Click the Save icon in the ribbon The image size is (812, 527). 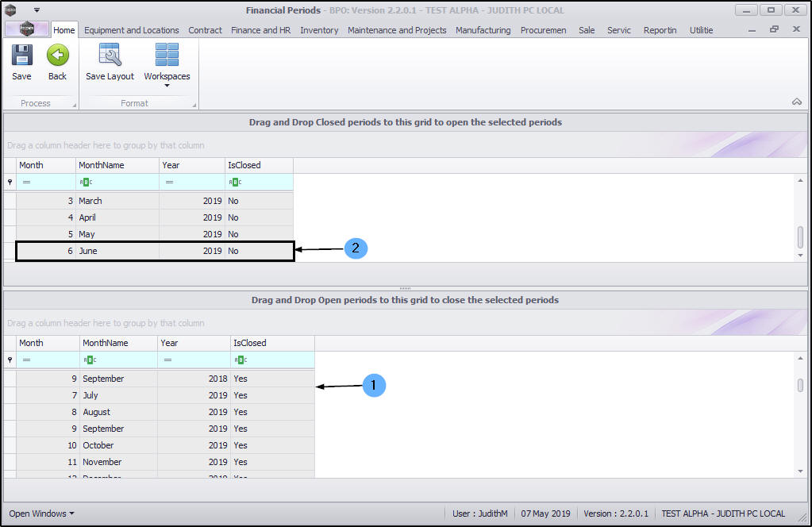click(x=21, y=56)
